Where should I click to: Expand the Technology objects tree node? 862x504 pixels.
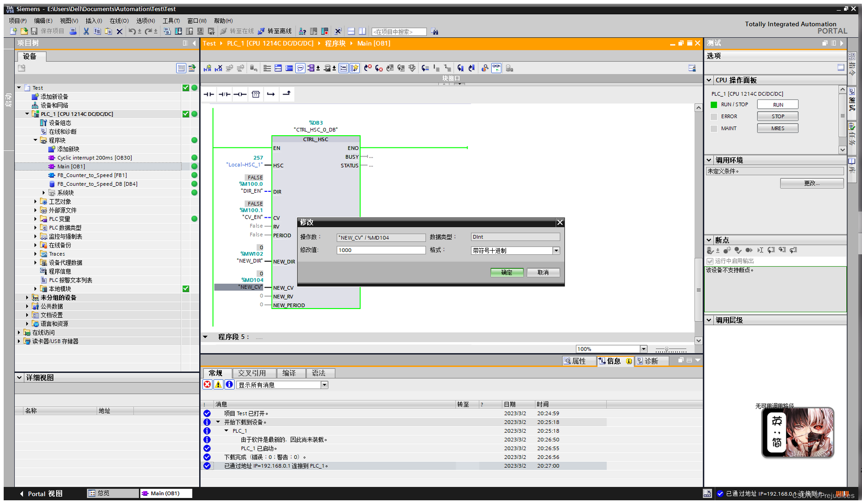point(35,202)
